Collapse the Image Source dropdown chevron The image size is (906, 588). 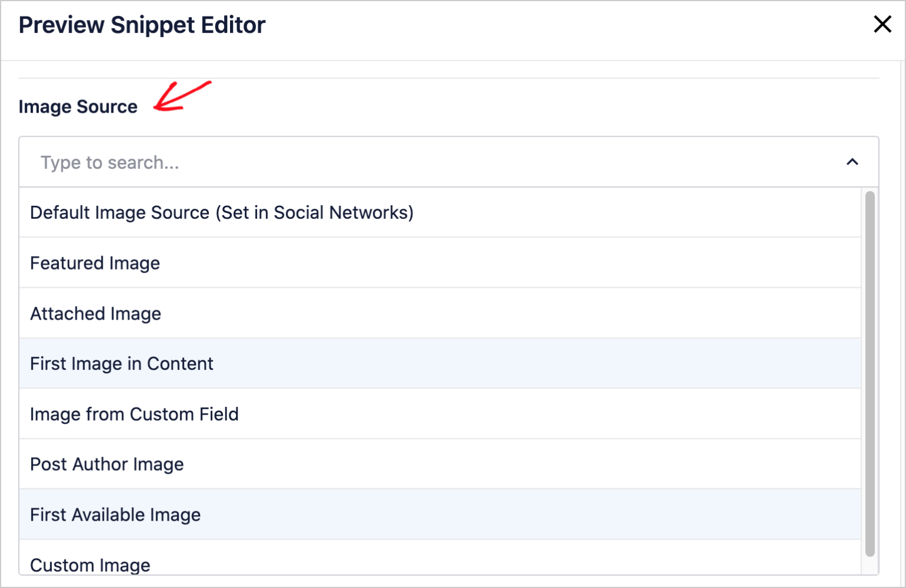[x=852, y=162]
